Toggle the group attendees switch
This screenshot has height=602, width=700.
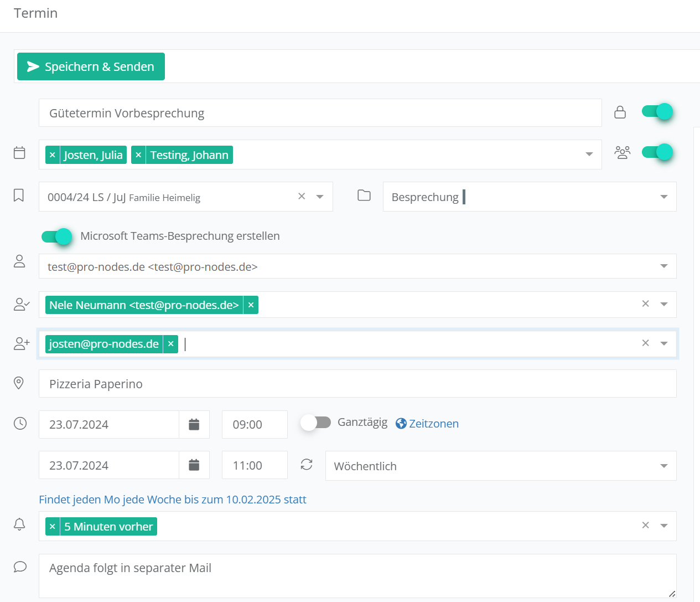(657, 152)
